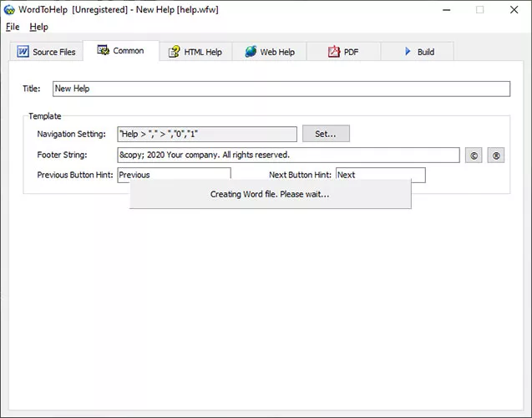
Task: Open the File menu
Action: pyautogui.click(x=13, y=27)
